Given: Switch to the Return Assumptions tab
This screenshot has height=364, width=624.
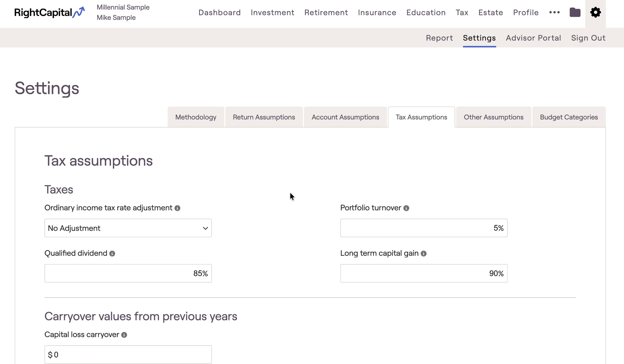Looking at the screenshot, I should [x=264, y=117].
